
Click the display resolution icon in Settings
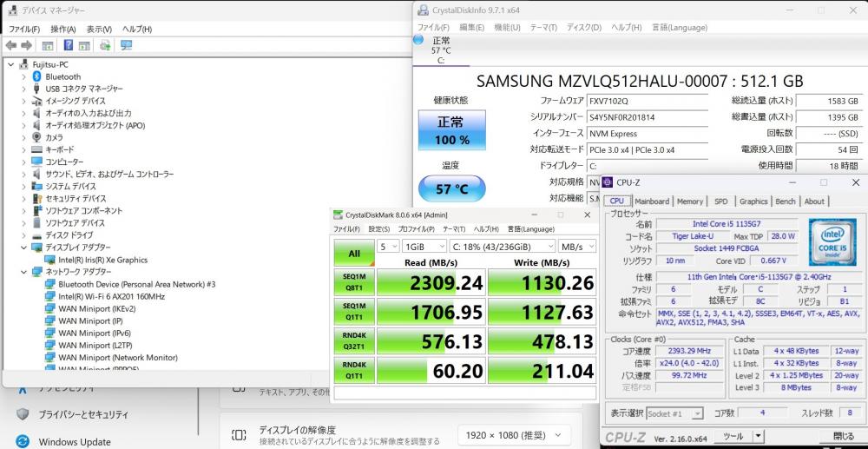pos(239,434)
